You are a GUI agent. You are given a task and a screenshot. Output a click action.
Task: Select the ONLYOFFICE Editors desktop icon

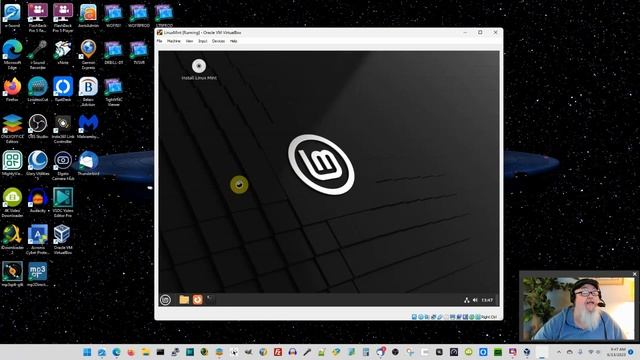coord(12,129)
